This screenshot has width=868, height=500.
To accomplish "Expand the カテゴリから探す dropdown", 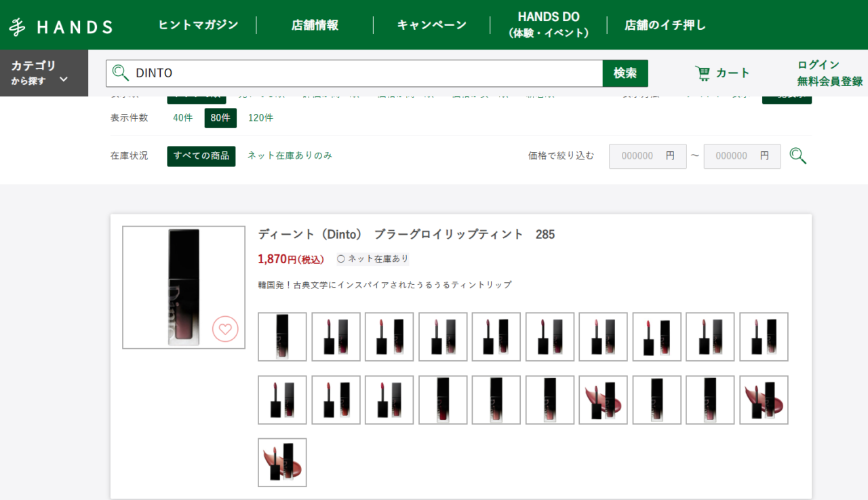I will 44,73.
